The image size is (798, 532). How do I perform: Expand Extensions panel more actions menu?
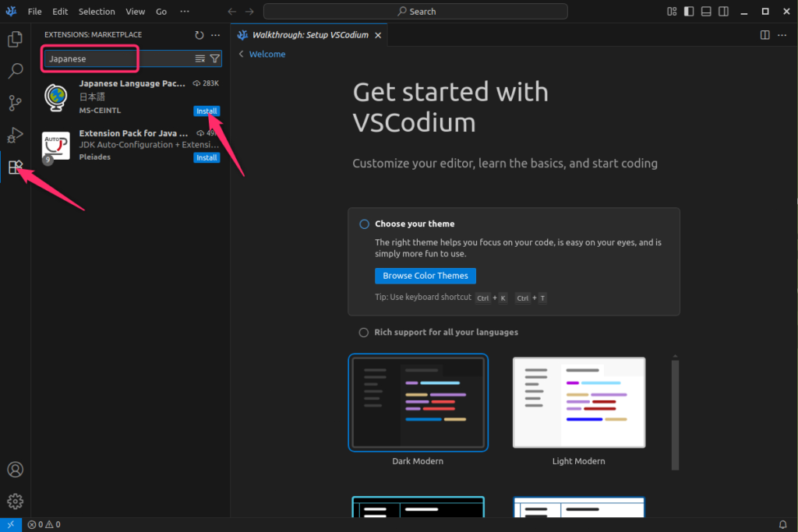point(216,35)
